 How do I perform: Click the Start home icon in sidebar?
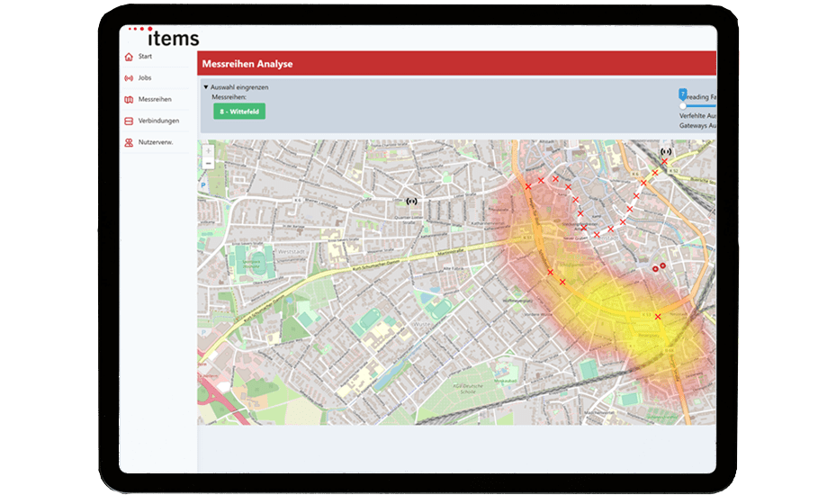[129, 57]
